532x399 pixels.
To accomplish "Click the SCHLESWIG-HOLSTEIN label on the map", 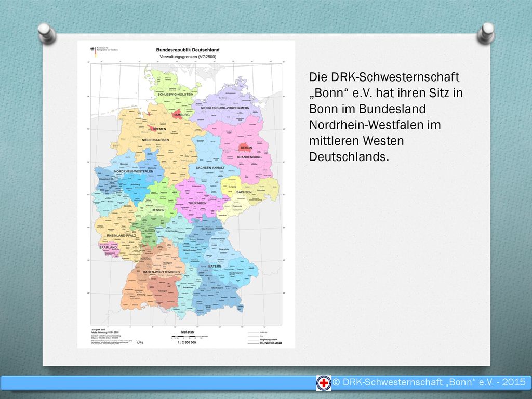I will (x=176, y=94).
